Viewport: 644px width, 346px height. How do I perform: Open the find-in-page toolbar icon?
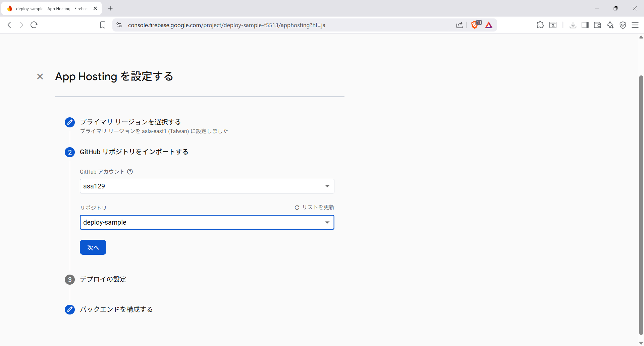point(553,25)
